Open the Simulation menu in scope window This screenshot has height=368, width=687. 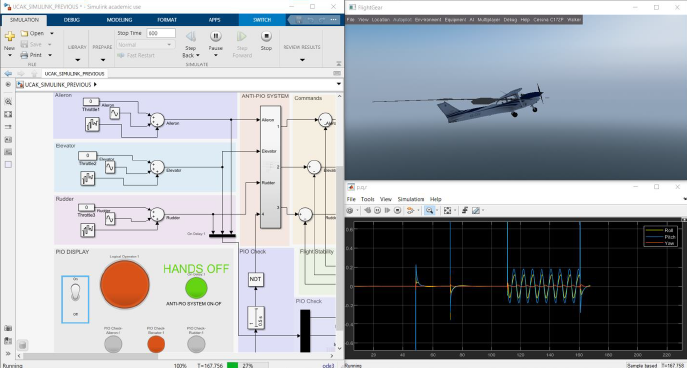tap(411, 199)
